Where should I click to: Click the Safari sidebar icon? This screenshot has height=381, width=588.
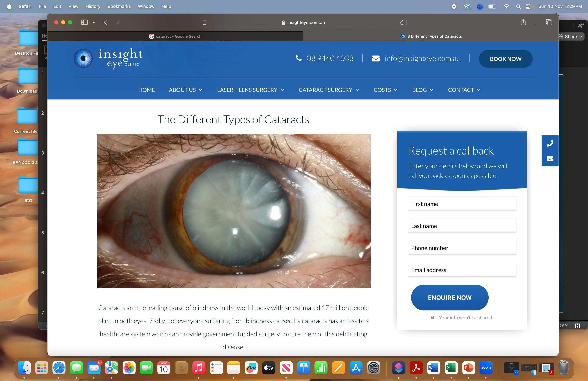point(84,22)
